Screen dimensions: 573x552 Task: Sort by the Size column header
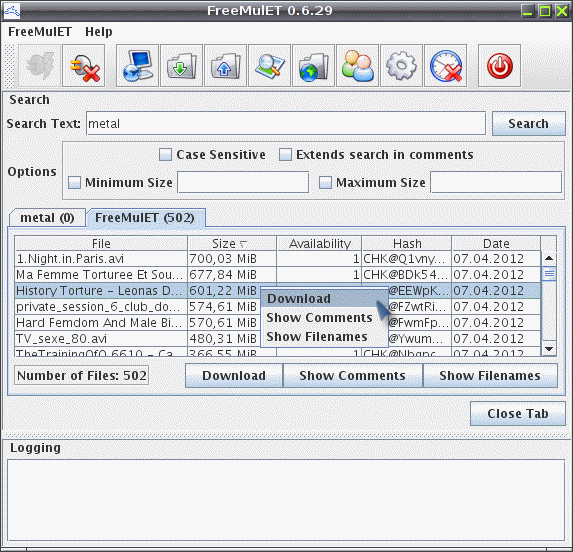click(232, 244)
